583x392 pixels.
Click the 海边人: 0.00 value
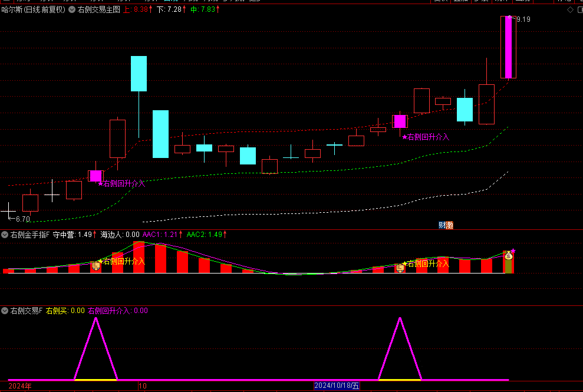tap(120, 235)
